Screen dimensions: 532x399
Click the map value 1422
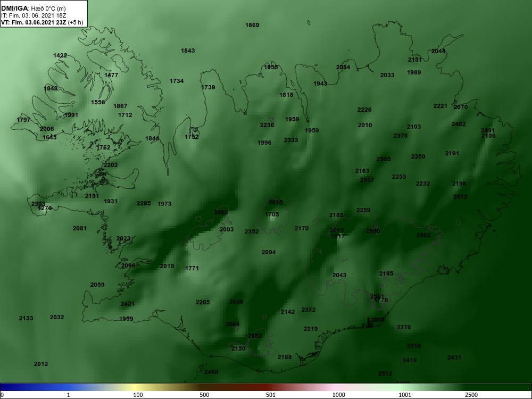click(x=60, y=55)
